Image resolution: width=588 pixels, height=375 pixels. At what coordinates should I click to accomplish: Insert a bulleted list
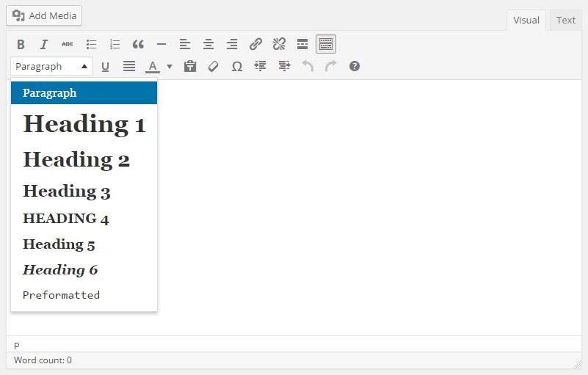pos(91,44)
